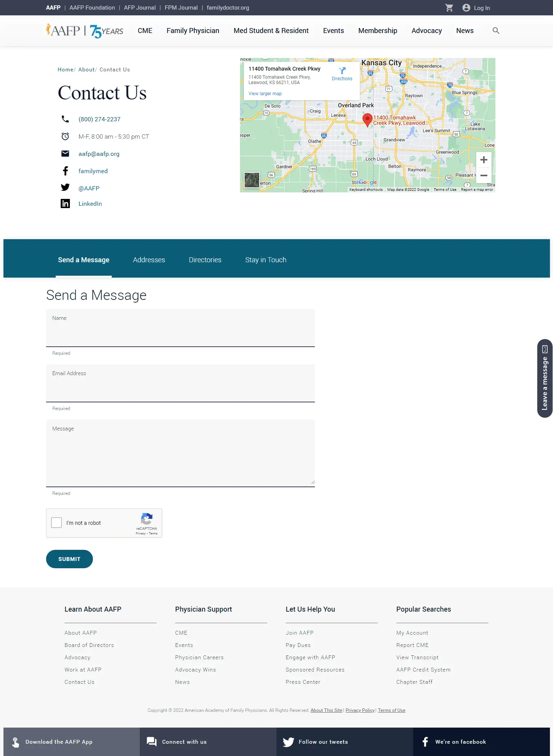Click the LinkedIn square icon
The image size is (553, 756).
[65, 203]
